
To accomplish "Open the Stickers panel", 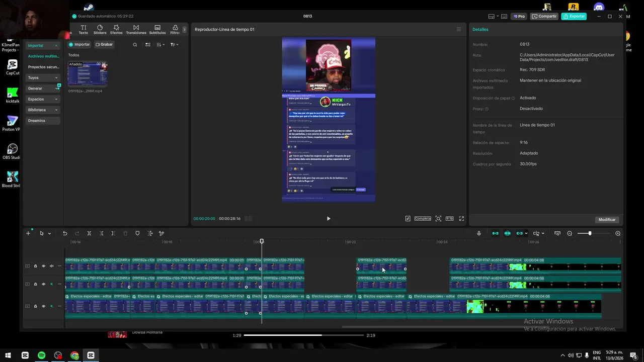I will tap(100, 30).
